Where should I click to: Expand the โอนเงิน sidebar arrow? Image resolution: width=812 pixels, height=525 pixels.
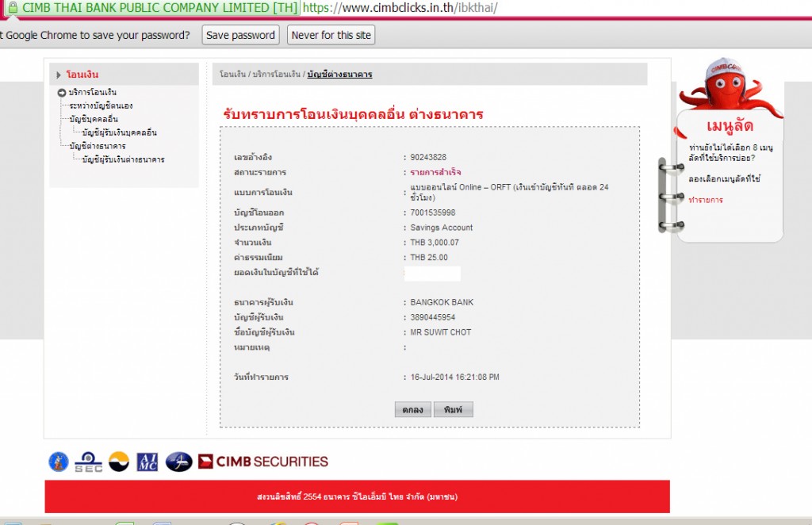[x=59, y=75]
